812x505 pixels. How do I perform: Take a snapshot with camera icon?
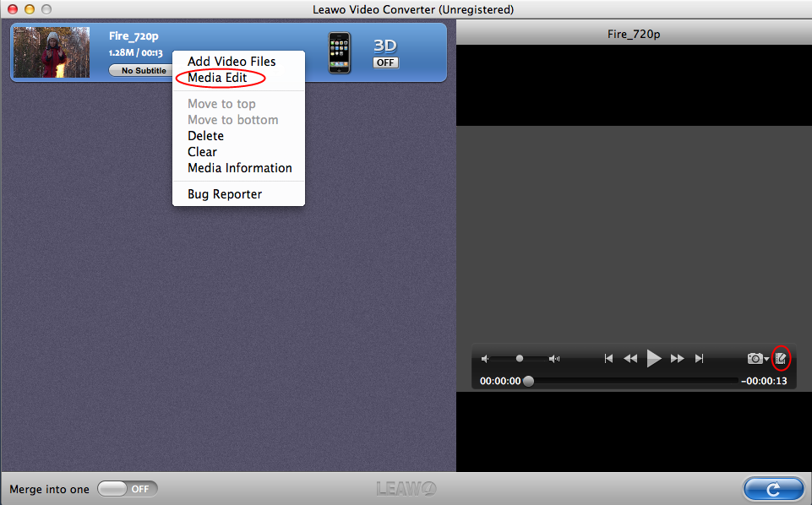pos(755,358)
